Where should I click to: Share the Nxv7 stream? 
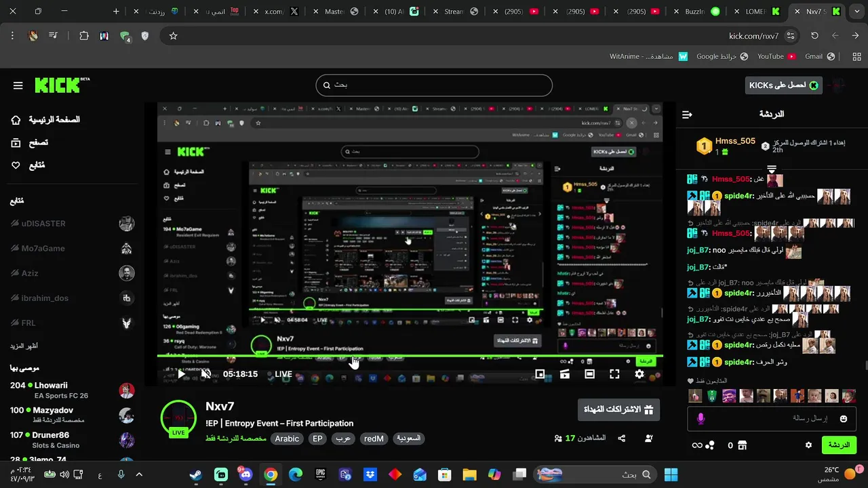(622, 439)
